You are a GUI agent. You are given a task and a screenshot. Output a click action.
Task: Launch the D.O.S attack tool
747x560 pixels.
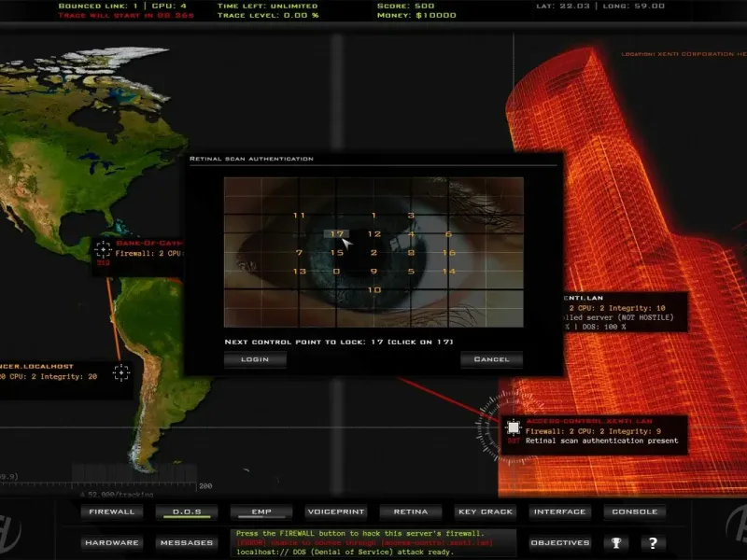[x=187, y=511]
